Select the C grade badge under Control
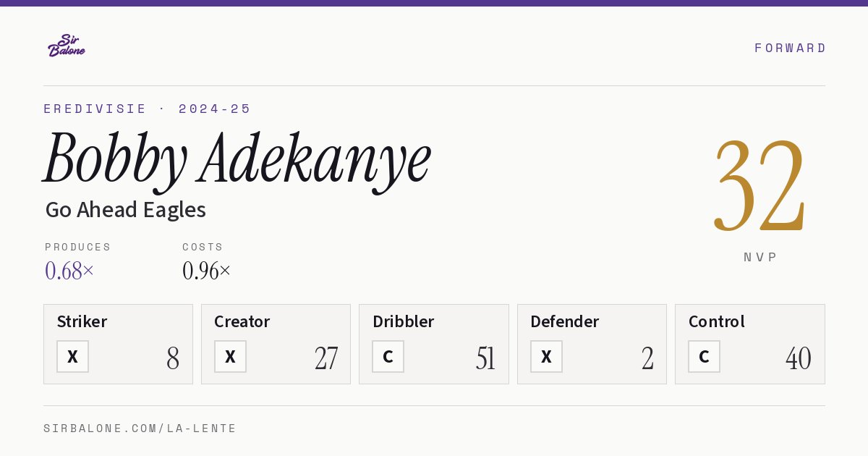This screenshot has width=868, height=456. click(x=704, y=356)
